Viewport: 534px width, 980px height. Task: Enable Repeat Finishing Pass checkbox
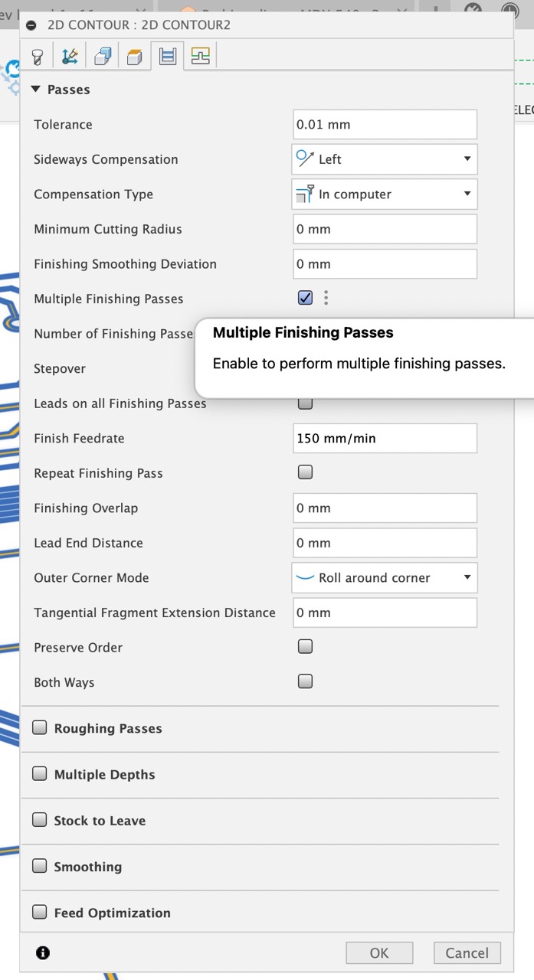305,472
